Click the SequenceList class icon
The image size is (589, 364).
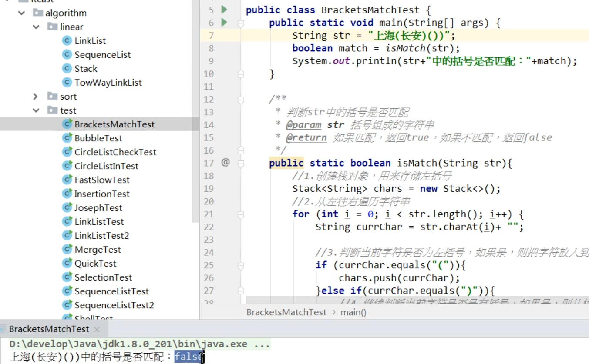[67, 54]
